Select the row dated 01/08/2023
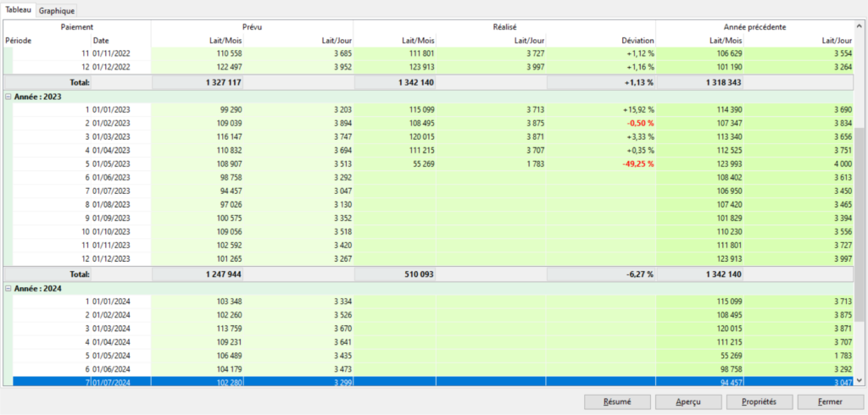Viewport: 868px width, 415px height. (x=428, y=205)
